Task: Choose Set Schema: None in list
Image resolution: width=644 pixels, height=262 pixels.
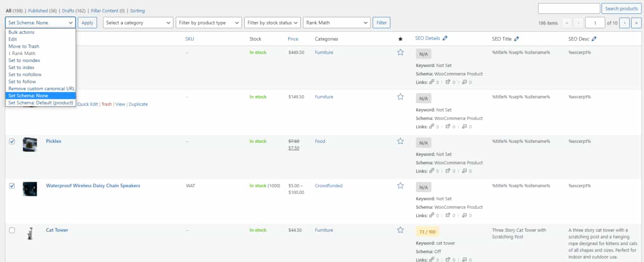Action: [41, 96]
